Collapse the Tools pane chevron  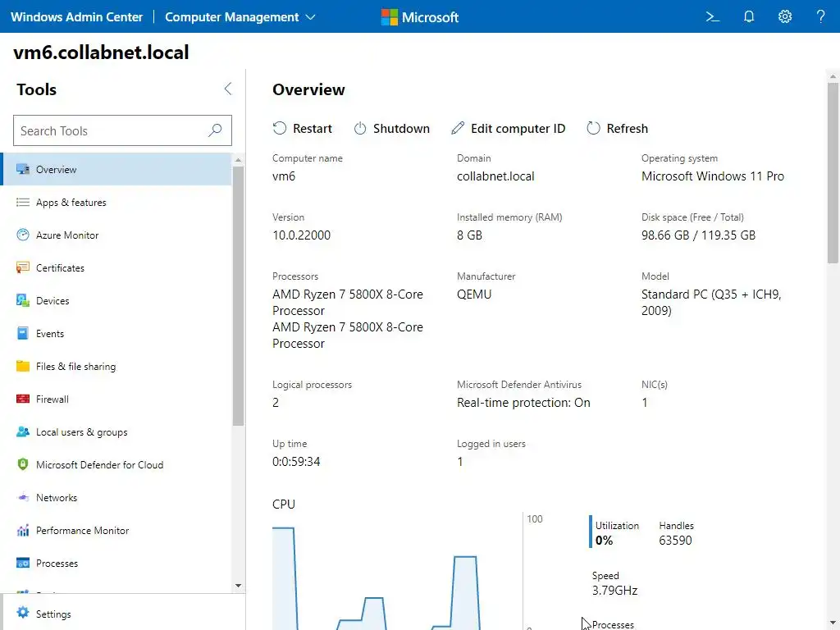(228, 89)
